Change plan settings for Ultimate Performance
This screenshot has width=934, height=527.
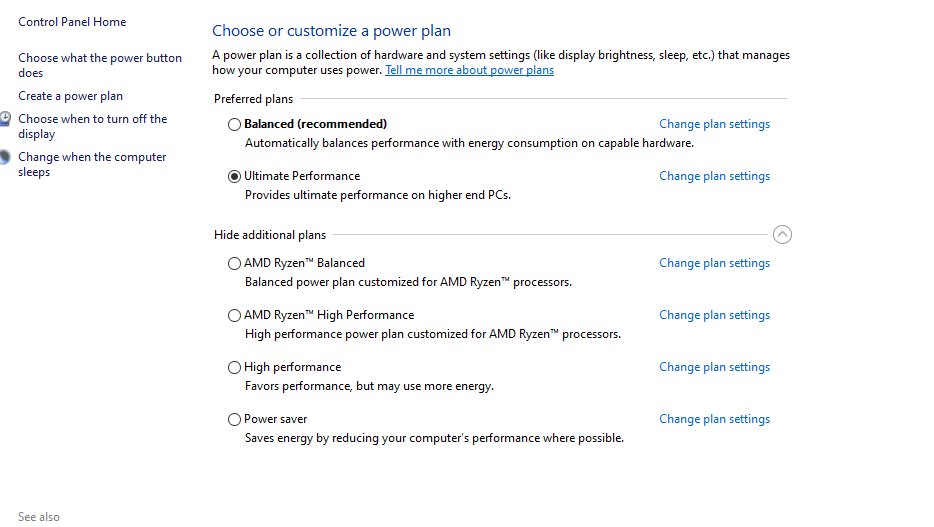(x=714, y=176)
